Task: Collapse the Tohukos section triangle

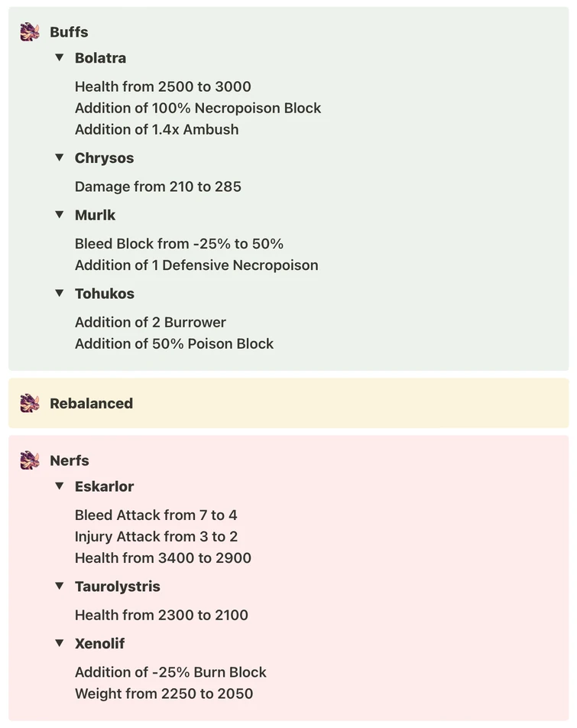Action: [x=60, y=293]
